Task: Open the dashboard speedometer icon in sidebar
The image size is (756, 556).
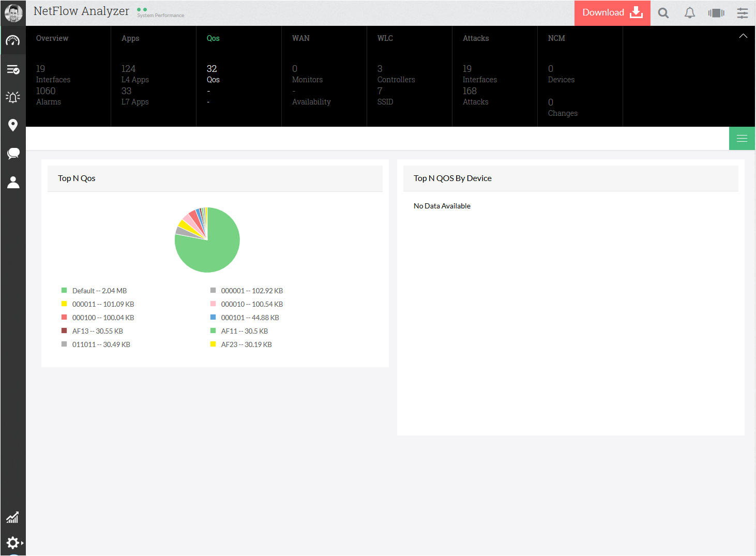Action: coord(13,41)
